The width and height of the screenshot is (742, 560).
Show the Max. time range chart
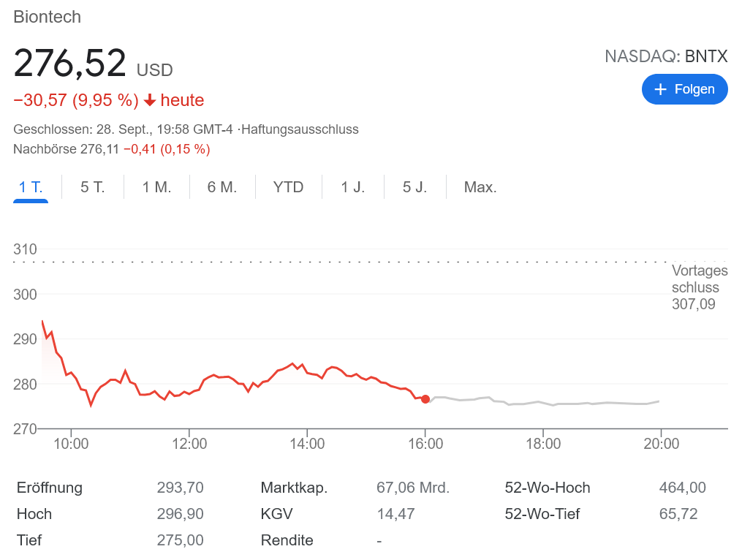click(480, 187)
